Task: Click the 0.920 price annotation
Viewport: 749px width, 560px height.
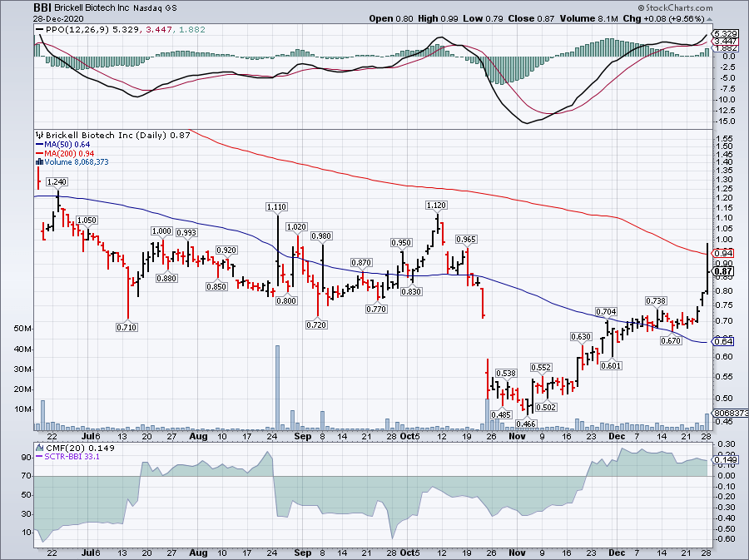Action: click(226, 250)
